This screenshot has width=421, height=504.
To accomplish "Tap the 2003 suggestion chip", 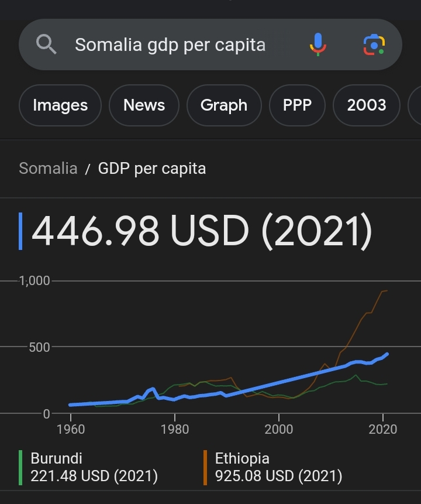I will 367,105.
